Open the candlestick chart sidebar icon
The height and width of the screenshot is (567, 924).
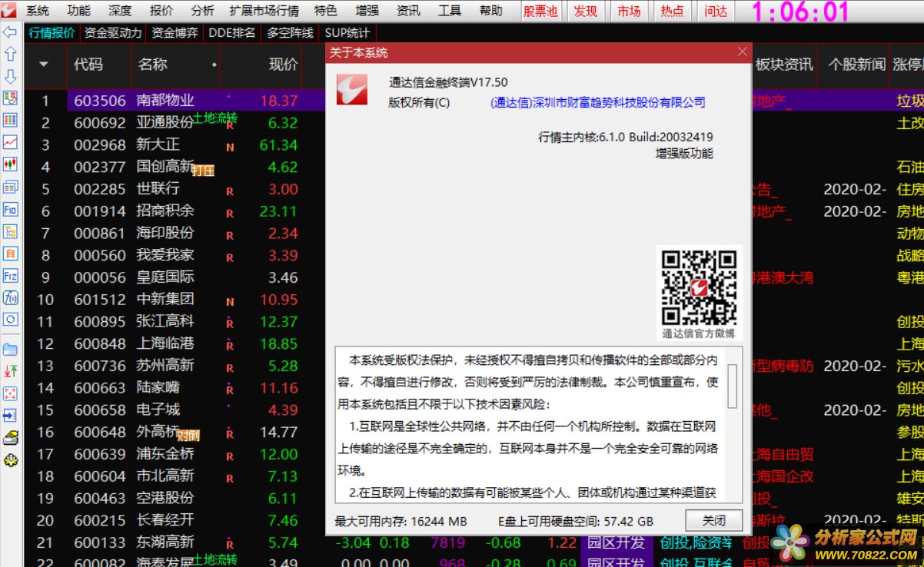(x=10, y=164)
